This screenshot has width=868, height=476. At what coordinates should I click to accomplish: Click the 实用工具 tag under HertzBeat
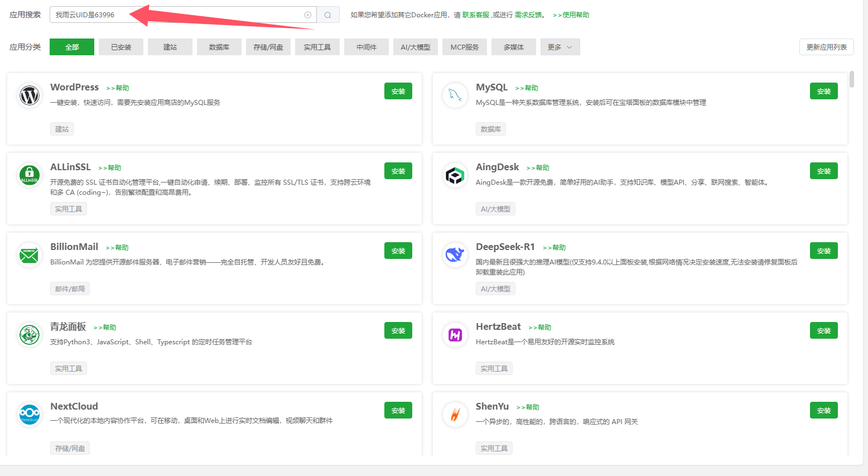point(494,368)
